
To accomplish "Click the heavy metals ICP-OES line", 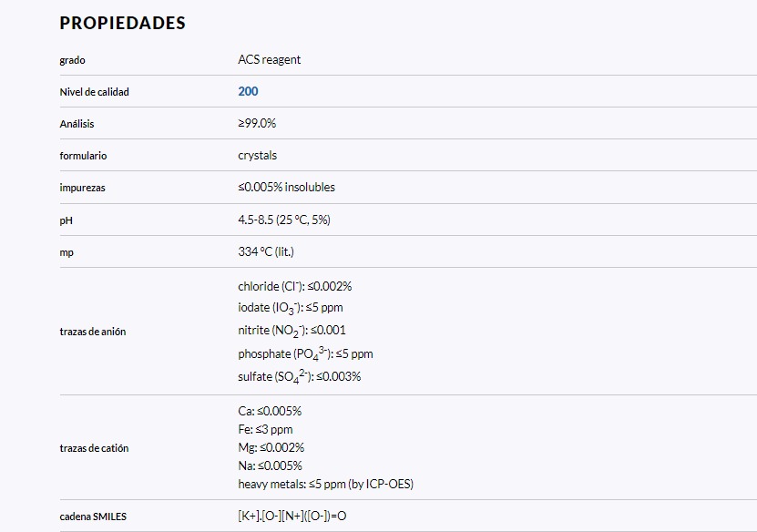I will [x=325, y=484].
